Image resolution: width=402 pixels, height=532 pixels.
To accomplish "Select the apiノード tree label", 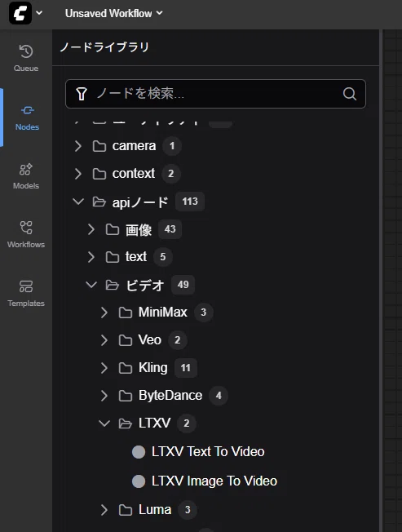I will [140, 202].
